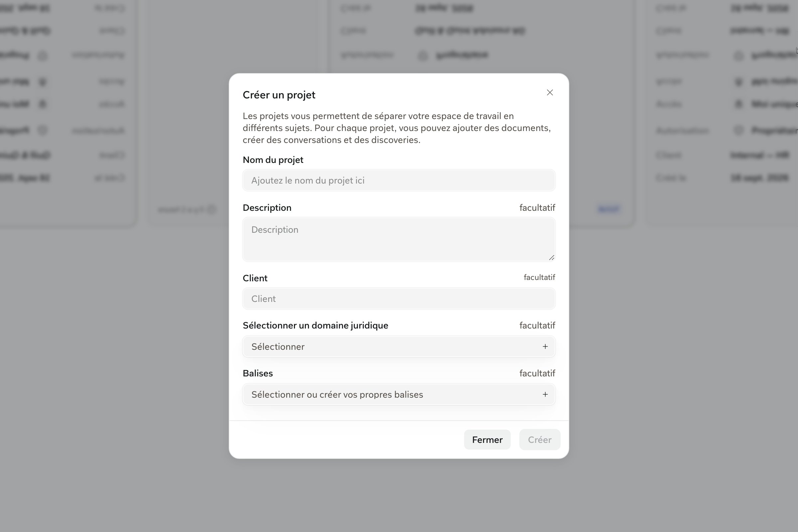The height and width of the screenshot is (532, 798).
Task: Click the Client field label
Action: click(x=255, y=278)
